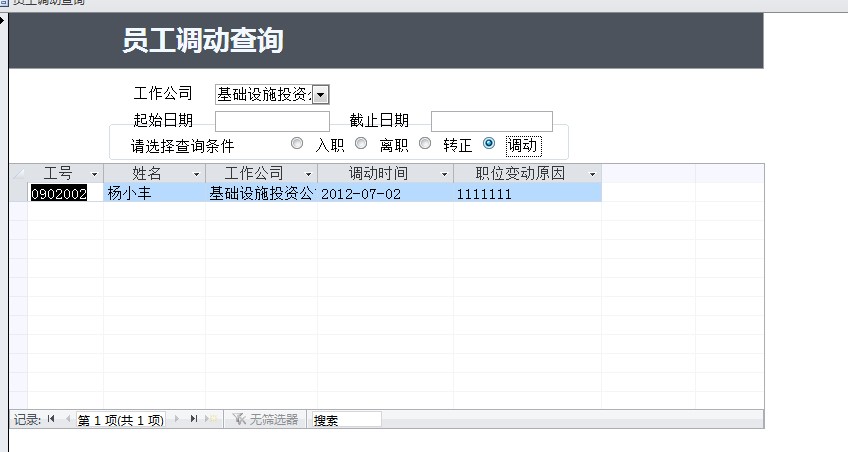
Task: Select the 入职 radio option
Action: (297, 143)
